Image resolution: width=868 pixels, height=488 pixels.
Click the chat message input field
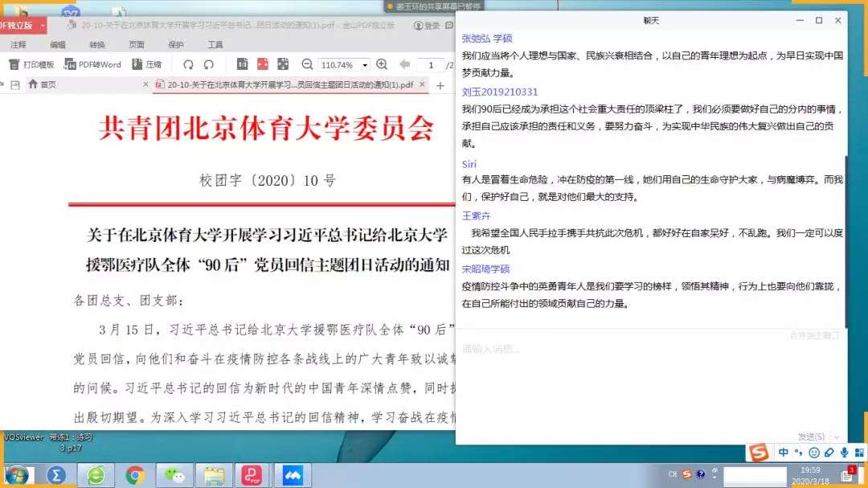pos(643,378)
